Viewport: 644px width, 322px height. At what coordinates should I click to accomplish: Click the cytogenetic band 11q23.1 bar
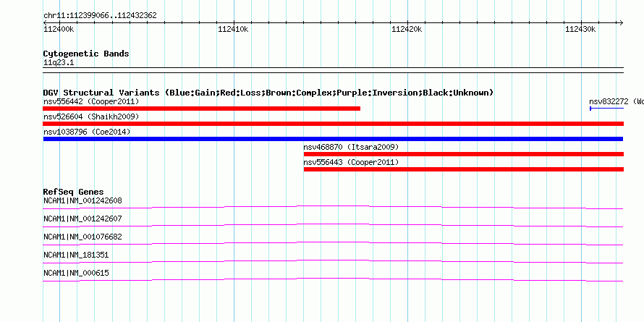pos(333,70)
